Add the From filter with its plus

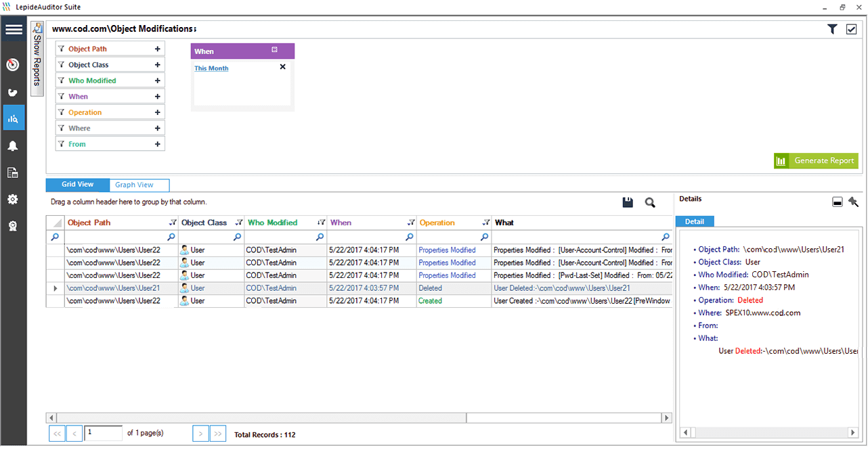[x=157, y=144]
